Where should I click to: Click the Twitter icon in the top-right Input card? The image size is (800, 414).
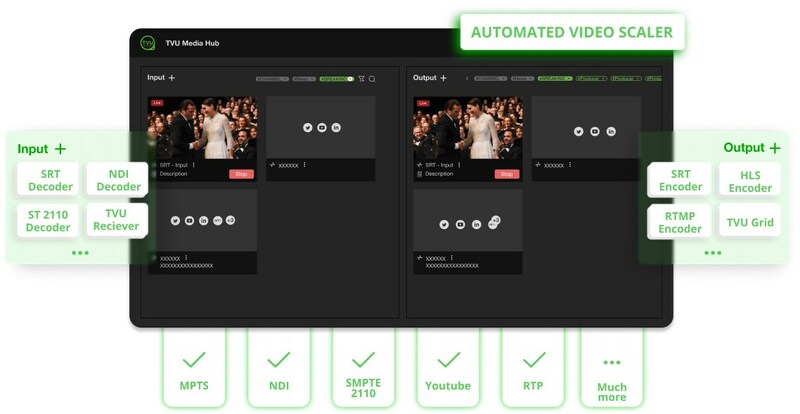point(307,127)
